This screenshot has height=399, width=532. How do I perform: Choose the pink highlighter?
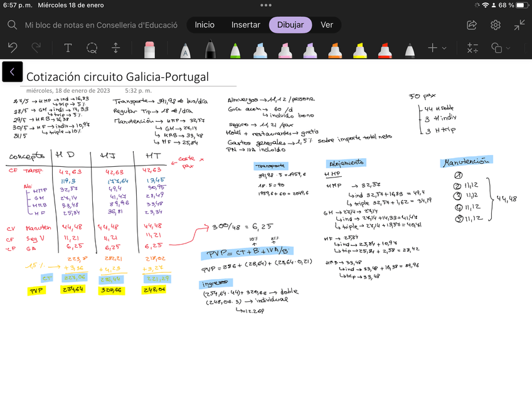[285, 50]
